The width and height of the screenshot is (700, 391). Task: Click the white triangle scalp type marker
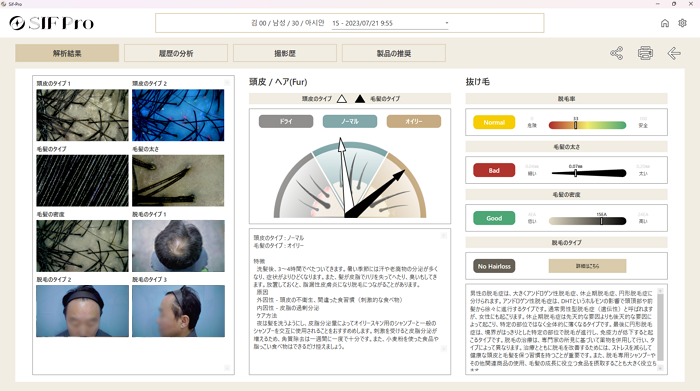(342, 99)
